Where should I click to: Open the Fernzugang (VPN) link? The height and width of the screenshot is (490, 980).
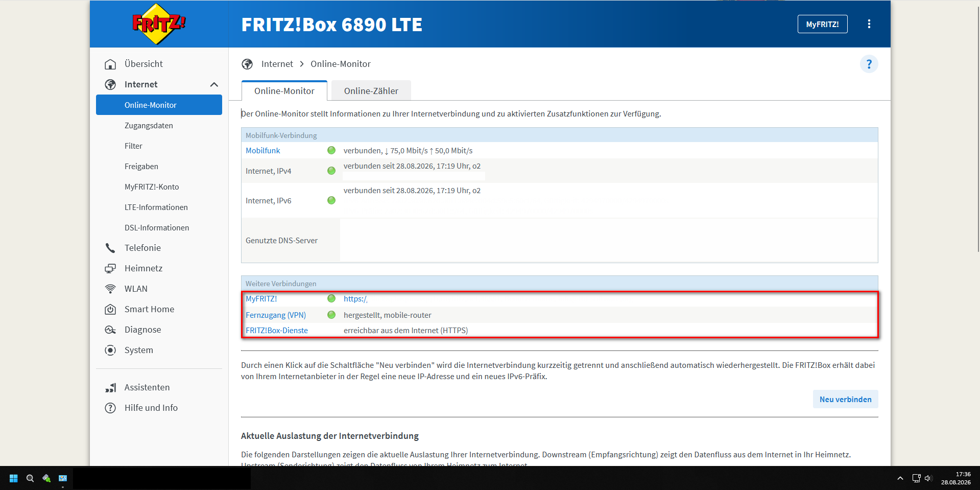[276, 315]
